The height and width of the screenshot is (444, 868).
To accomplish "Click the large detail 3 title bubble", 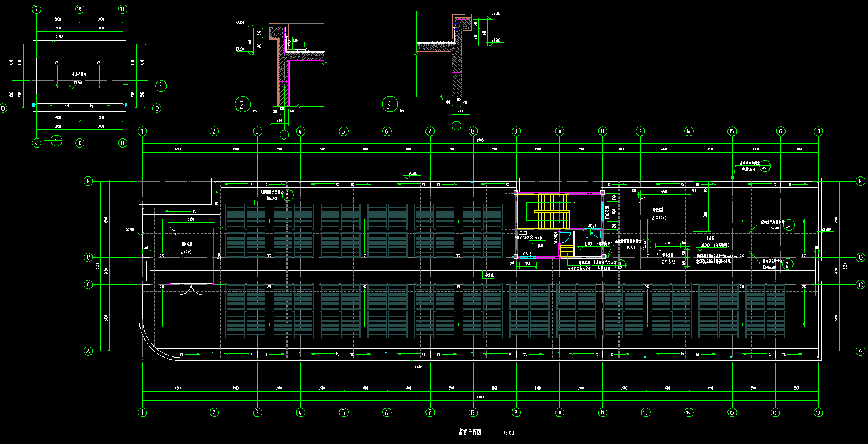I will click(x=390, y=104).
